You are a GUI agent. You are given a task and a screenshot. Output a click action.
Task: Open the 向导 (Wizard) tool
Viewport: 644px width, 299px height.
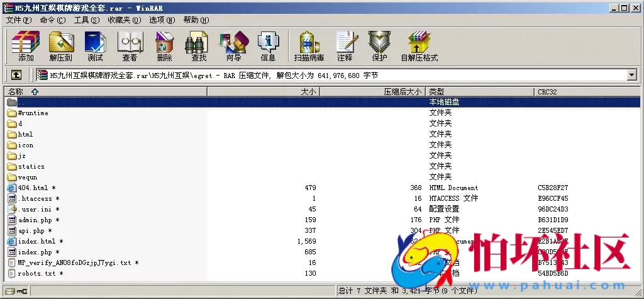tap(234, 46)
